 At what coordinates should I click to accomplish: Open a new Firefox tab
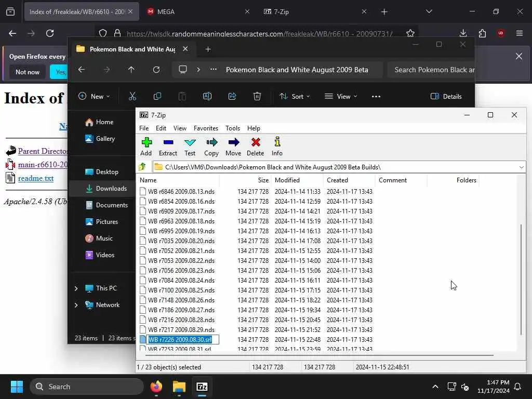click(384, 12)
